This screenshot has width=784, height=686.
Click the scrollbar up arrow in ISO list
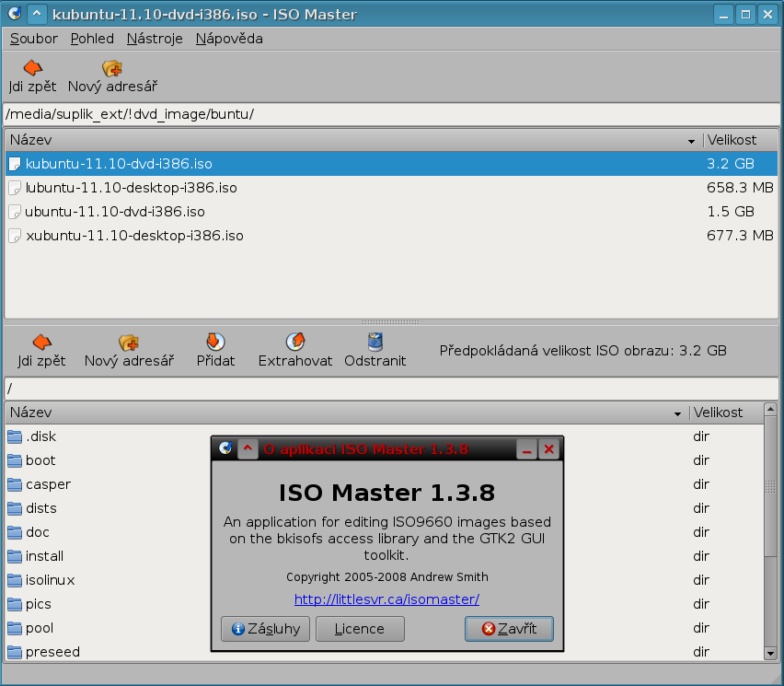(x=770, y=410)
